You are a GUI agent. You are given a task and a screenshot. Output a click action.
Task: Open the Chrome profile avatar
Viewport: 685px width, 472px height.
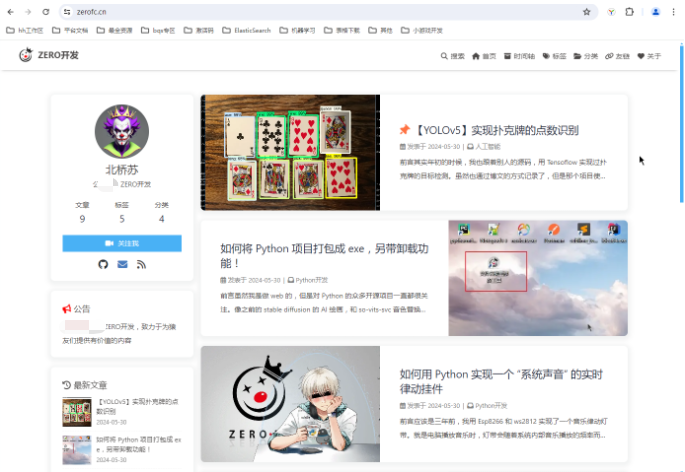(655, 12)
